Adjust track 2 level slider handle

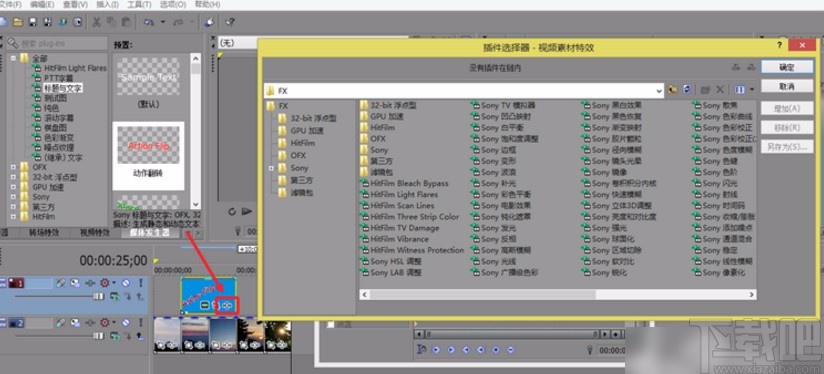click(98, 336)
